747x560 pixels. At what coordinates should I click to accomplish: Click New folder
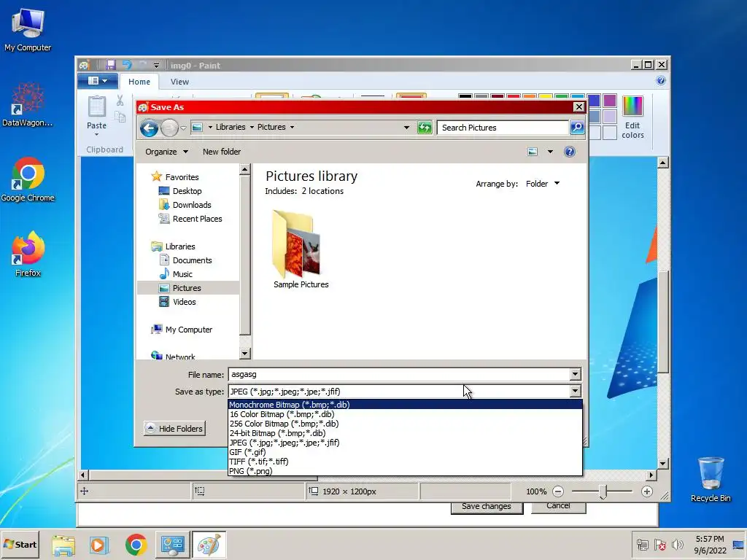point(222,152)
